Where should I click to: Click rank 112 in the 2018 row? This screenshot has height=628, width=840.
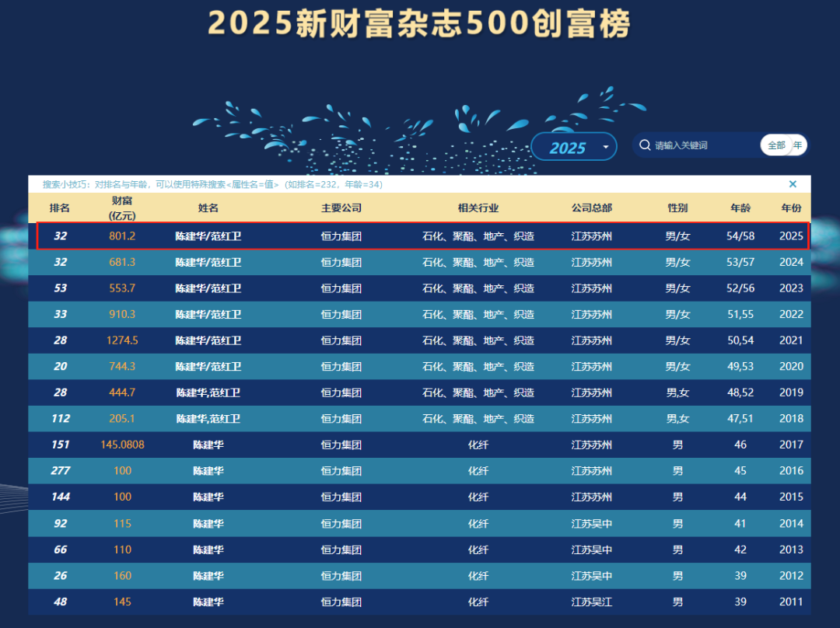tap(60, 419)
